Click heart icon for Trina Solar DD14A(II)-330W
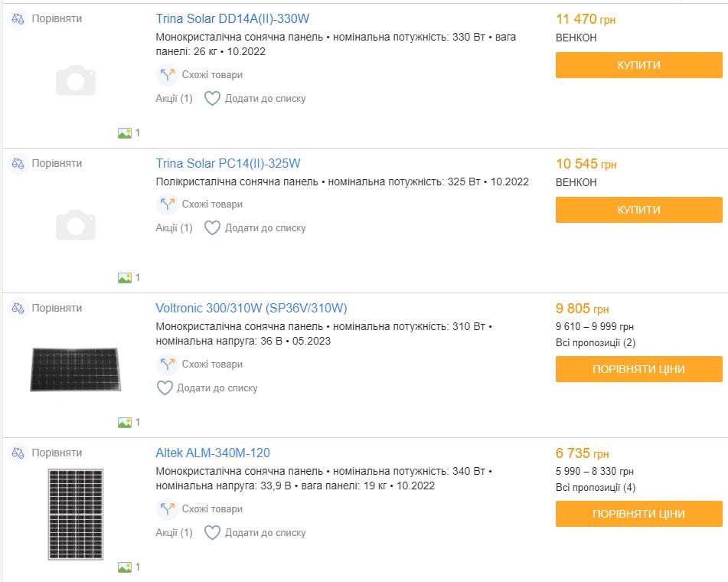Image resolution: width=728 pixels, height=582 pixels. (212, 99)
